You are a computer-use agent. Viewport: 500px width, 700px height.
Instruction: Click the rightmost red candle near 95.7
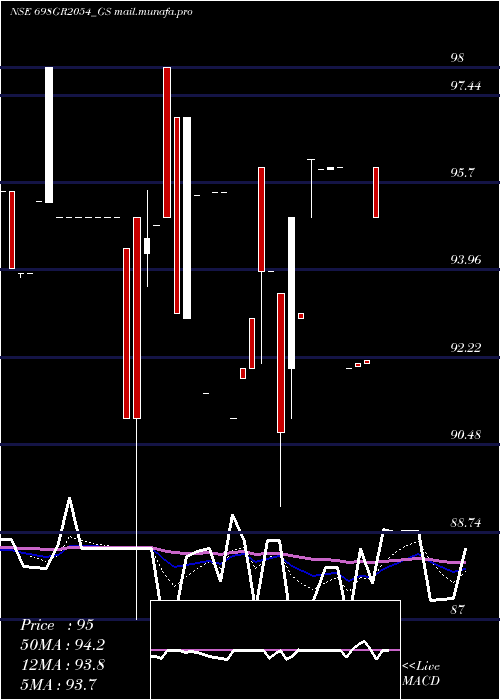376,192
